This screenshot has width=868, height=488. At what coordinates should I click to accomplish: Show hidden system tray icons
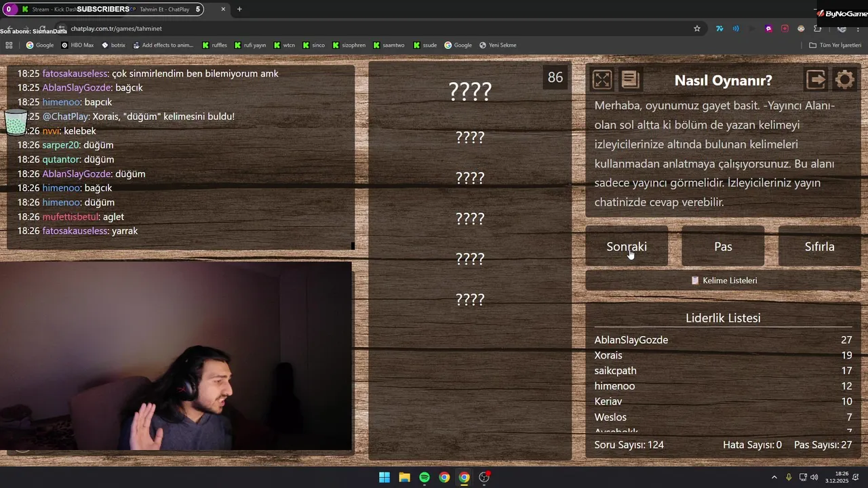click(774, 477)
